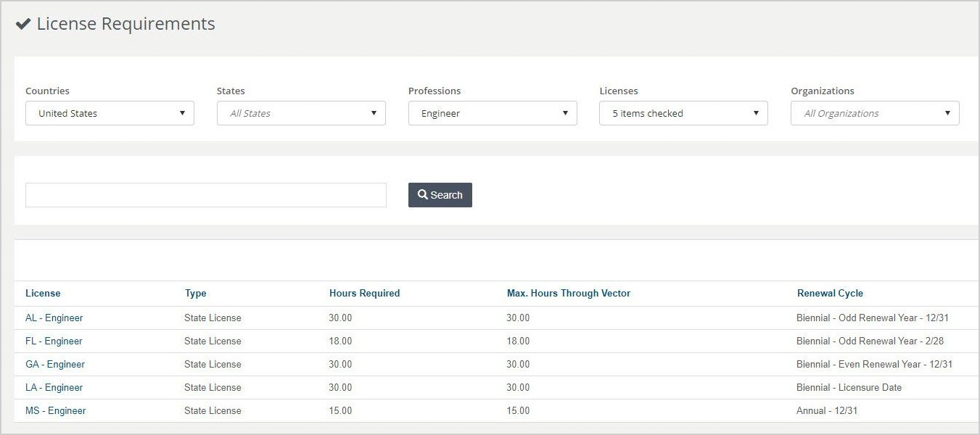Click the checkmark icon beside License Requirements
The width and height of the screenshot is (980, 435).
(x=22, y=24)
